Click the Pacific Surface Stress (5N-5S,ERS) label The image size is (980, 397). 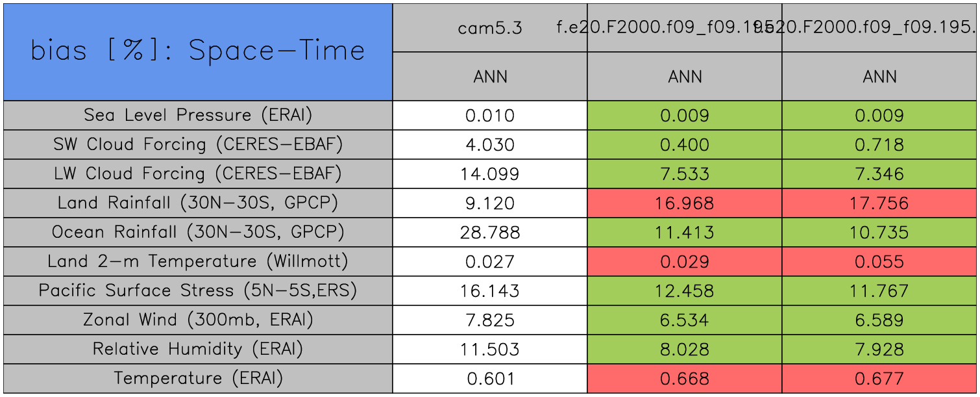click(x=198, y=291)
